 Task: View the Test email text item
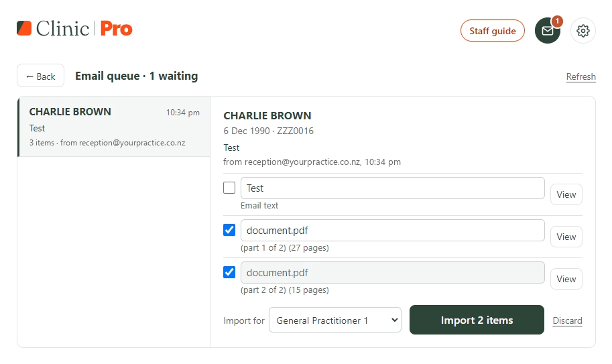[566, 194]
